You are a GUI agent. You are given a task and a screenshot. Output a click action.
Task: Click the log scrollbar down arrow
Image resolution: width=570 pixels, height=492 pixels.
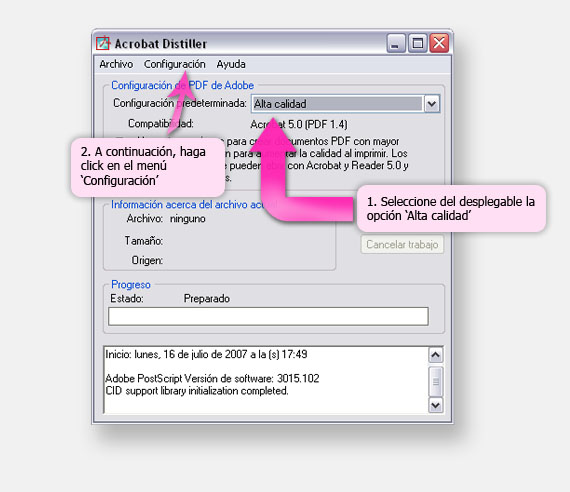(x=435, y=405)
